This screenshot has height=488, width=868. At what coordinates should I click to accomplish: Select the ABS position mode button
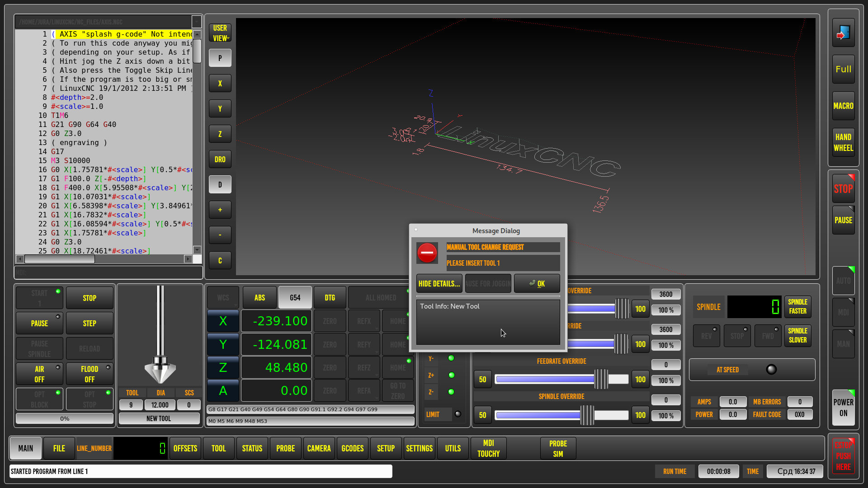259,298
